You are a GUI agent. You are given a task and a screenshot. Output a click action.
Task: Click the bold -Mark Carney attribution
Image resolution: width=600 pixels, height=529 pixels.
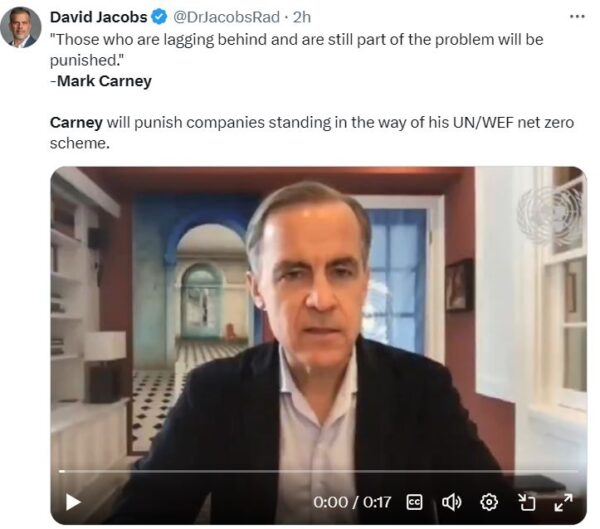[101, 81]
